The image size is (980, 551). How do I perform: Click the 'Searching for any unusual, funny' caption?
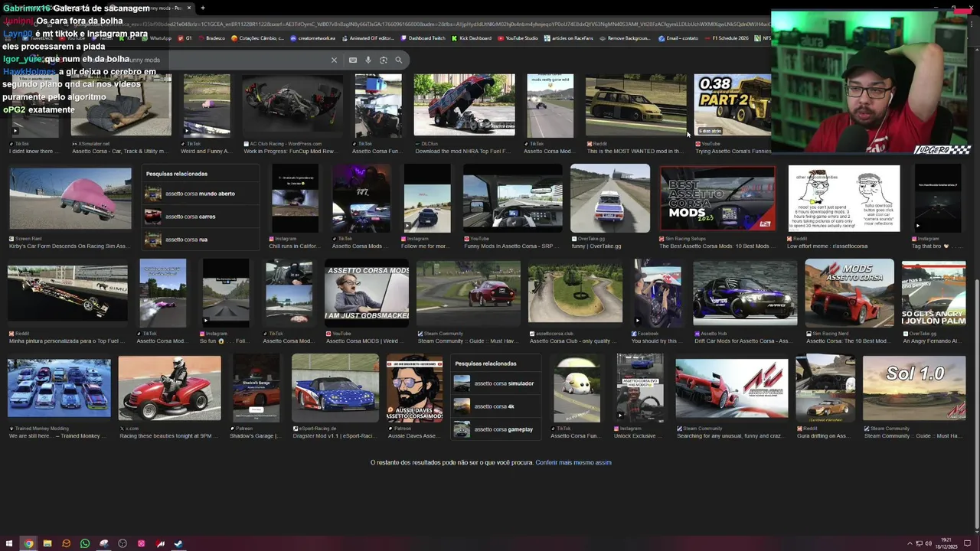pos(730,435)
